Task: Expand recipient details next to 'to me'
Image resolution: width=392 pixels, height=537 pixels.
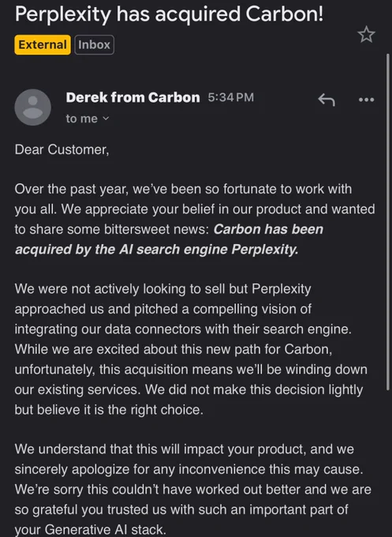Action: [106, 118]
